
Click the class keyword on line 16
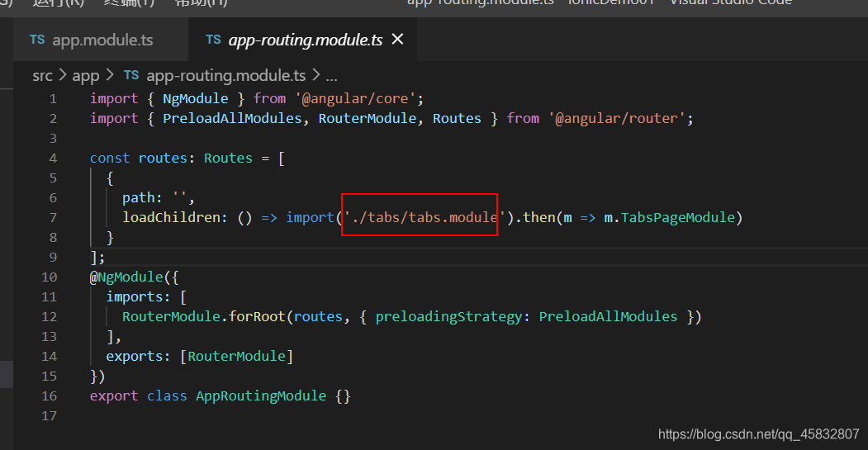click(167, 396)
